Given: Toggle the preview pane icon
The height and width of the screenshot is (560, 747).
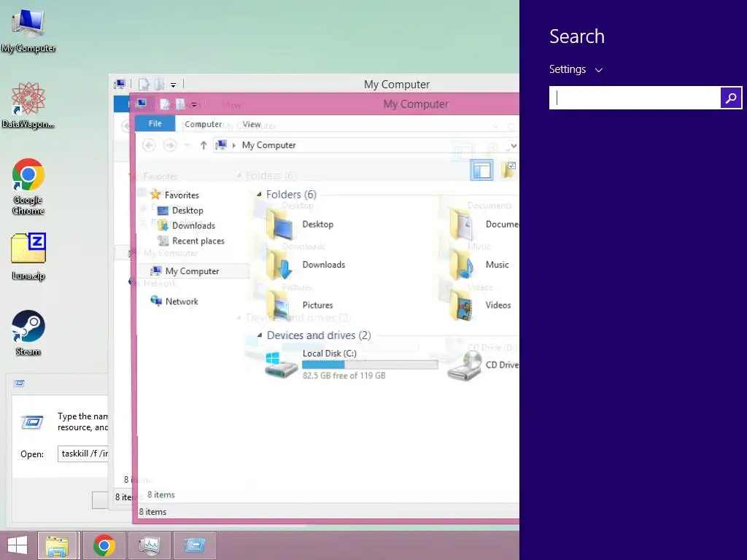Looking at the screenshot, I should click(x=481, y=170).
